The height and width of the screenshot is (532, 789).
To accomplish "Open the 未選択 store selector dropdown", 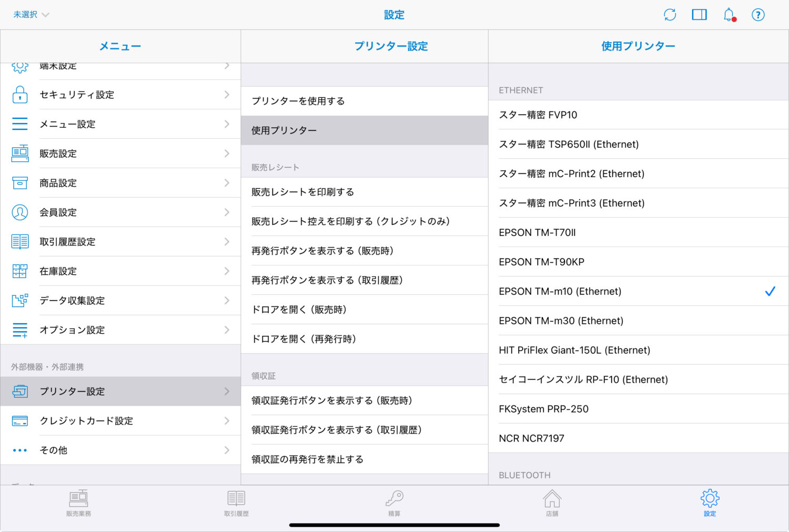I will tap(29, 15).
